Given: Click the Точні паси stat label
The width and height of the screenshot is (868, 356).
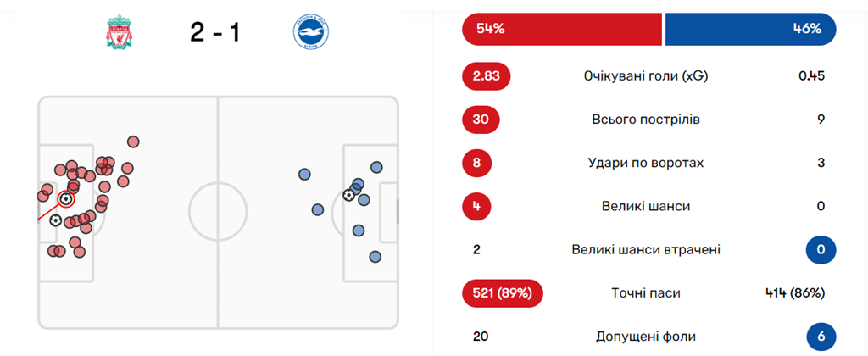Looking at the screenshot, I should 645,293.
